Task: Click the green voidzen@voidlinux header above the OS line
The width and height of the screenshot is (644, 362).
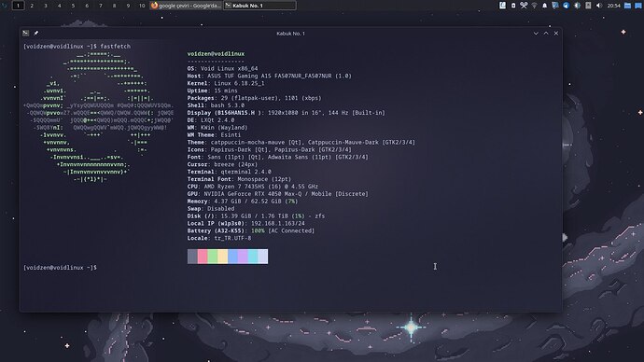Action: tap(216, 54)
